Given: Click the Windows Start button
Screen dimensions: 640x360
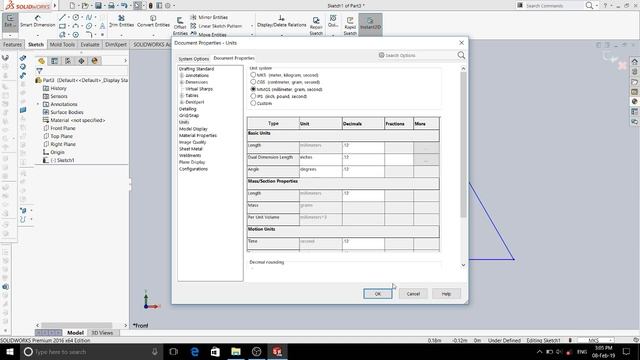Looking at the screenshot, I should (x=10, y=351).
